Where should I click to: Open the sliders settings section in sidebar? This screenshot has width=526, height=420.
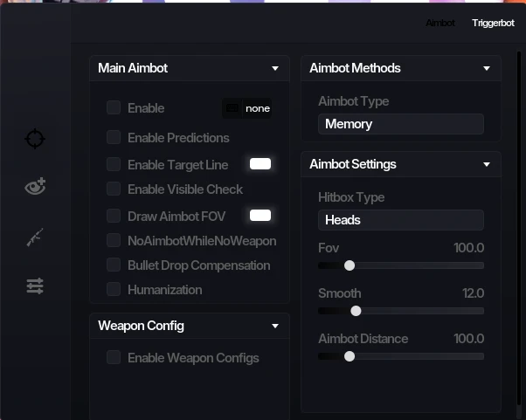(35, 286)
